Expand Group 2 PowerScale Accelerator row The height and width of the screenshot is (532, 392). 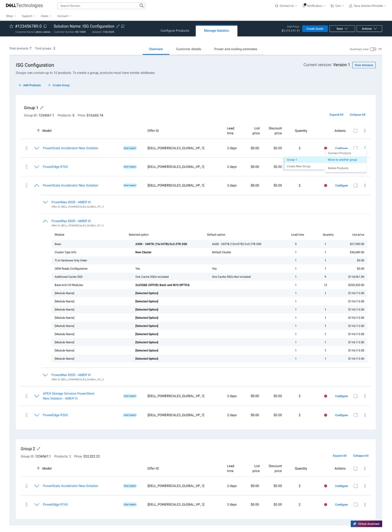37,486
